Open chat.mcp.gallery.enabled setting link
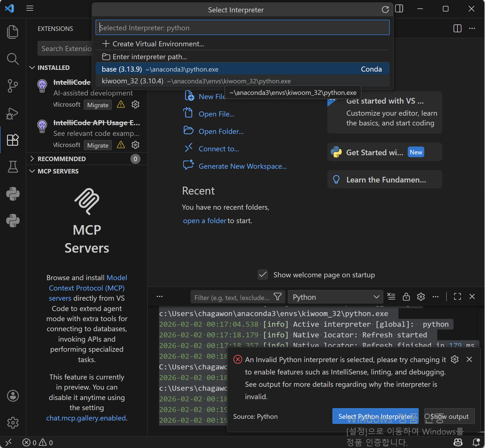The height and width of the screenshot is (448, 485). point(86,418)
